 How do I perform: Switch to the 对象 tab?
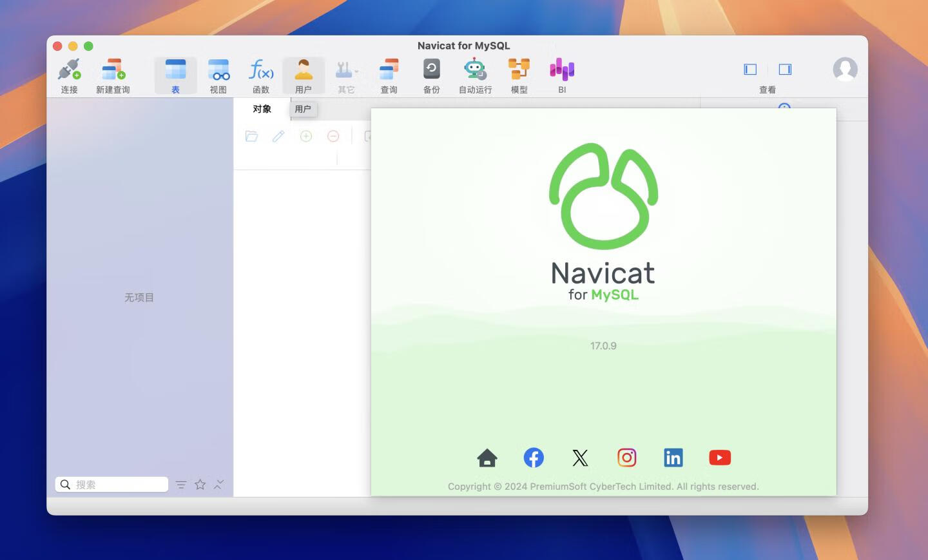coord(262,109)
